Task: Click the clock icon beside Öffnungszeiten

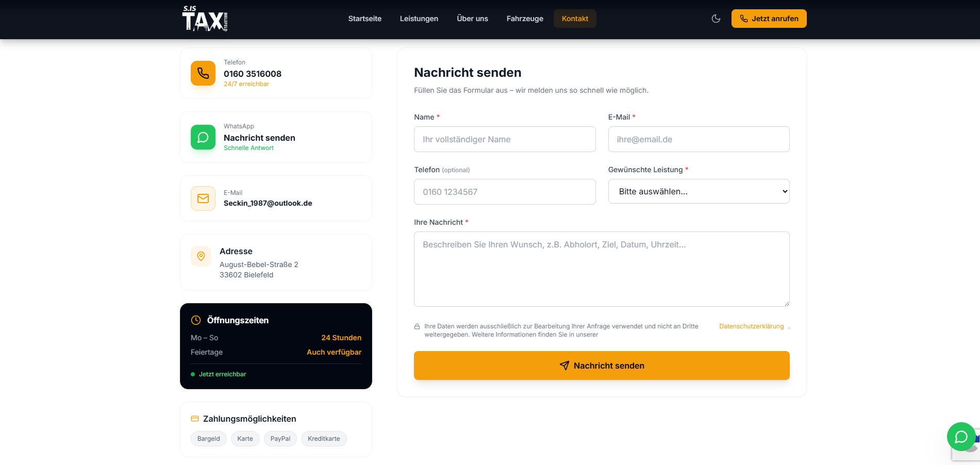Action: point(196,320)
